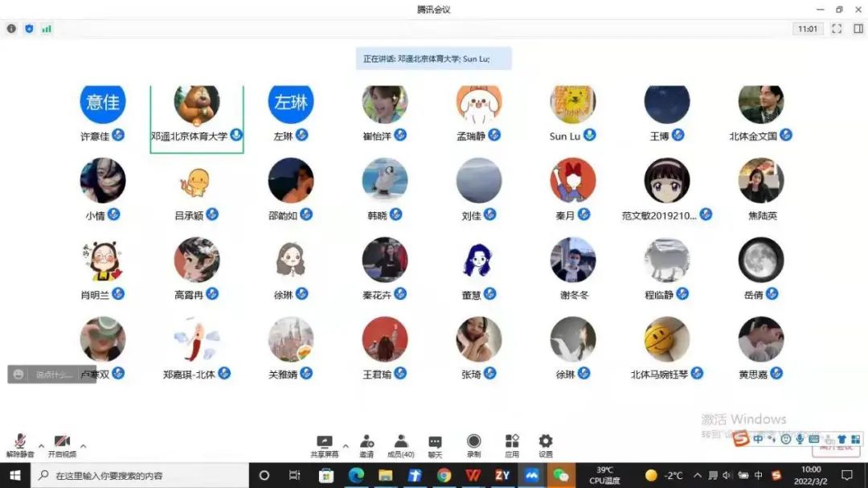The width and height of the screenshot is (868, 488).
Task: Click 黄思嘉's muted mic icon
Action: [776, 373]
